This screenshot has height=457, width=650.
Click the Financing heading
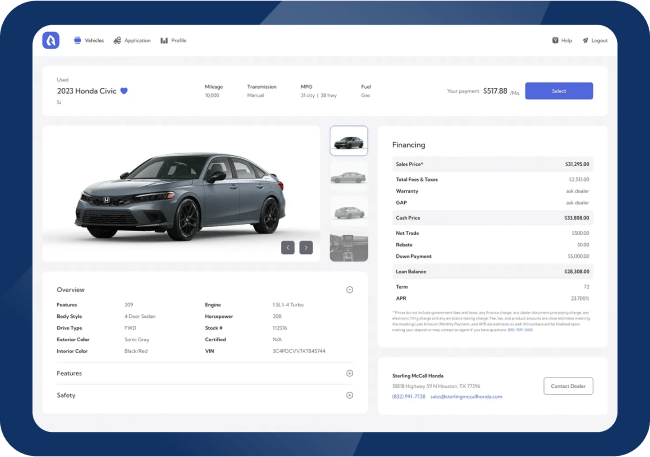[x=409, y=145]
